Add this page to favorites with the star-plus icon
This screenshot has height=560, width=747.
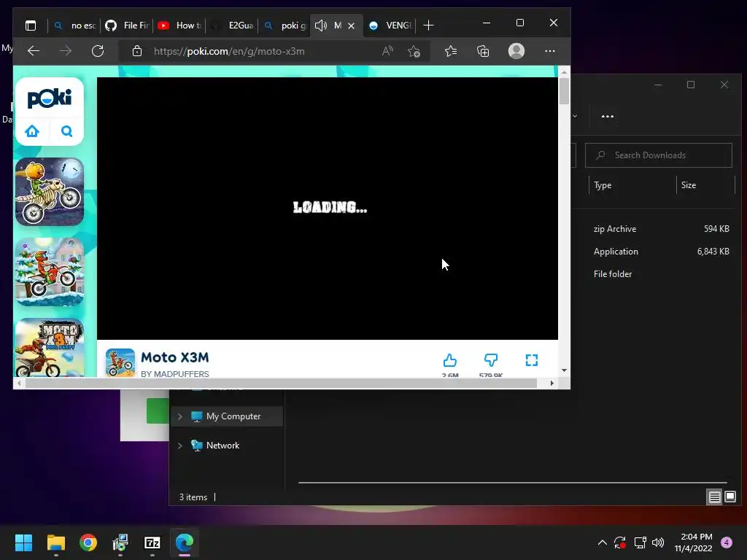coord(414,51)
